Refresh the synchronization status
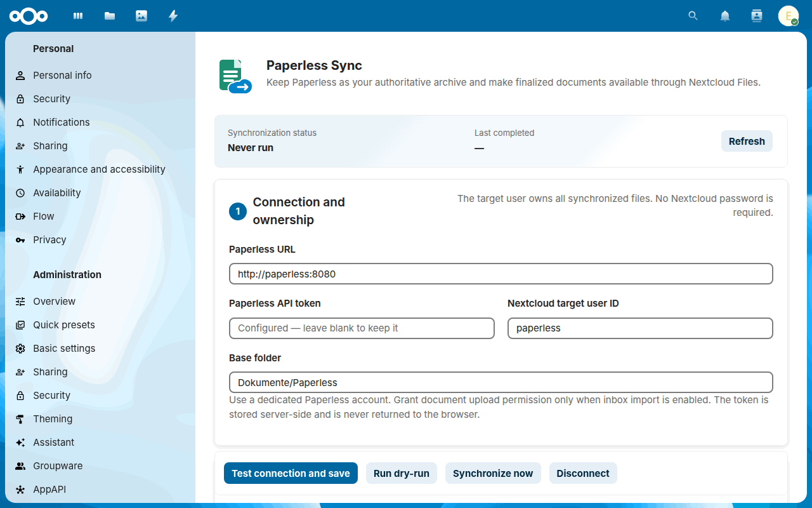The width and height of the screenshot is (812, 508). [x=747, y=141]
